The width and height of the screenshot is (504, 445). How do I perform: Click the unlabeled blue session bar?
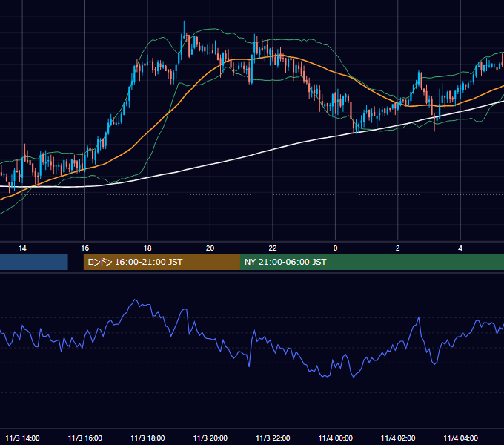click(34, 262)
